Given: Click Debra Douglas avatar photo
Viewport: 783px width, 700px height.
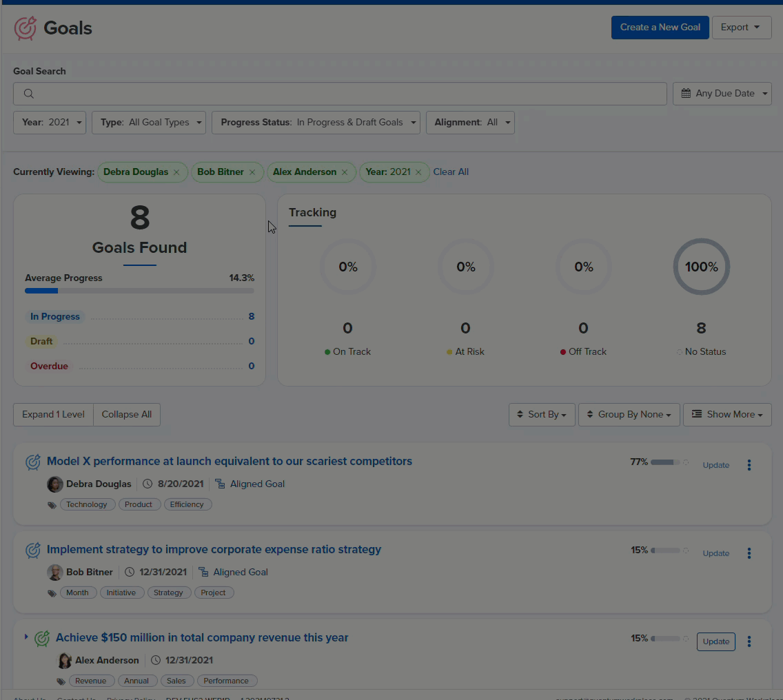Looking at the screenshot, I should 55,484.
